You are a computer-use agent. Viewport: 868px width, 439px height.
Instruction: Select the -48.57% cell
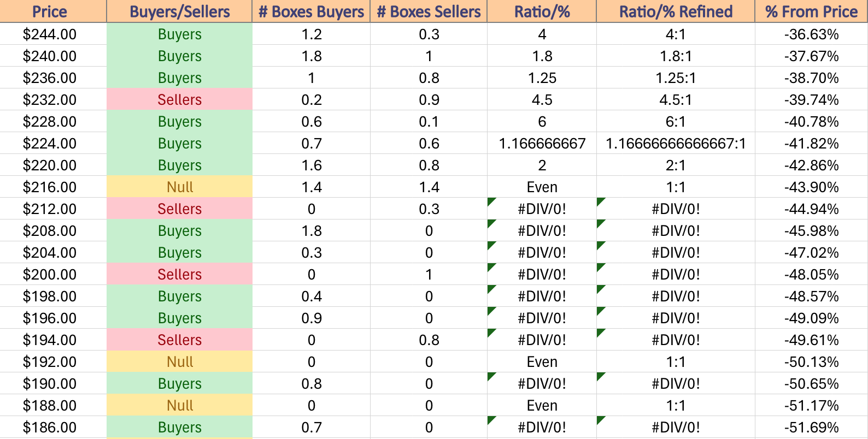812,296
